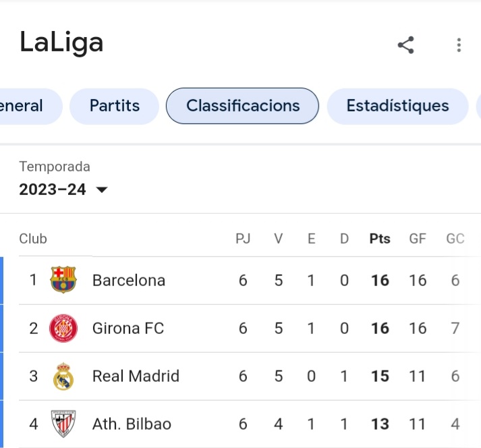
Task: Tap the Athletic Bilbao club crest
Action: 64,424
